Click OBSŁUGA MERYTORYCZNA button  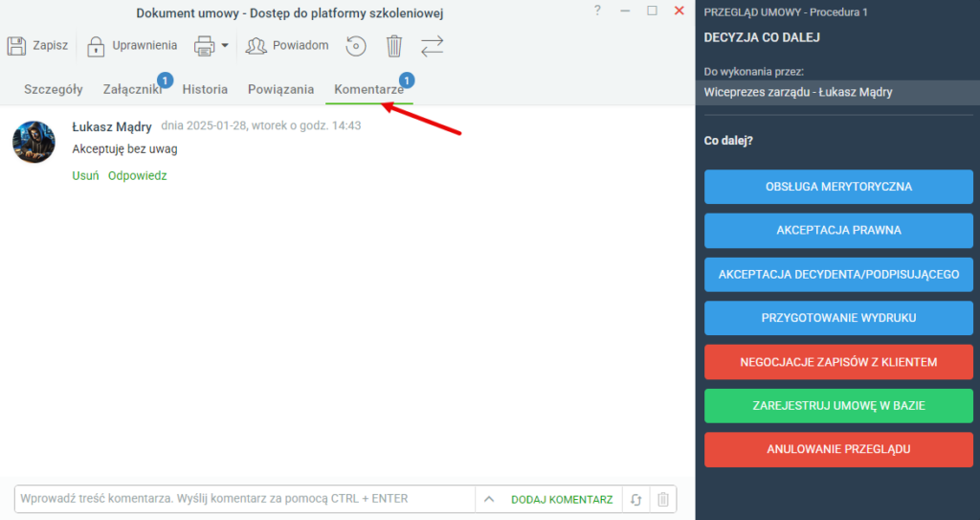pos(838,187)
